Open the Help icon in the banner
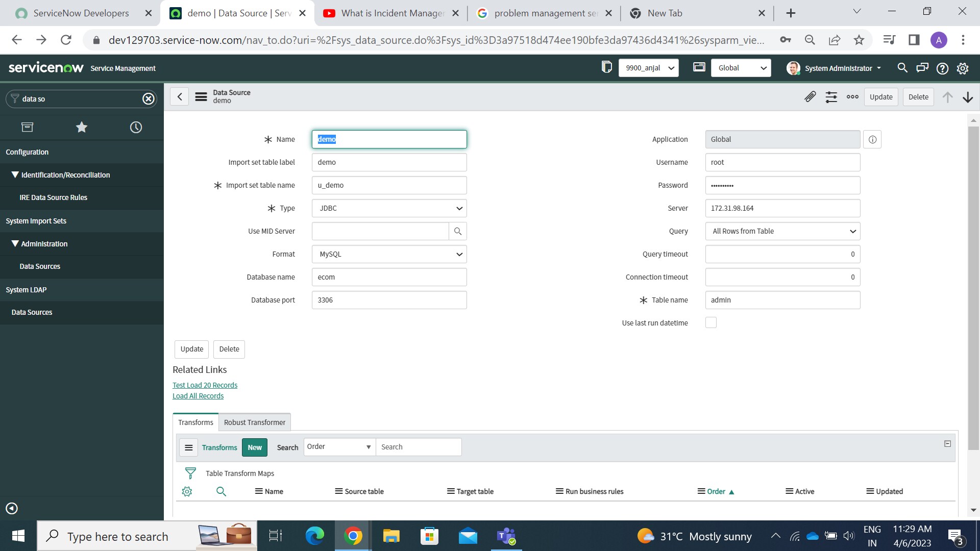Viewport: 980px width, 551px height. click(943, 68)
